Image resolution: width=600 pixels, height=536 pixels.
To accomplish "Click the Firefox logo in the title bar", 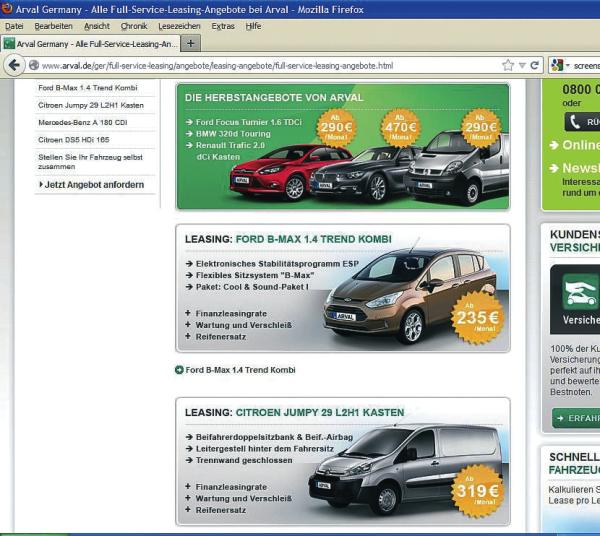I will point(7,8).
